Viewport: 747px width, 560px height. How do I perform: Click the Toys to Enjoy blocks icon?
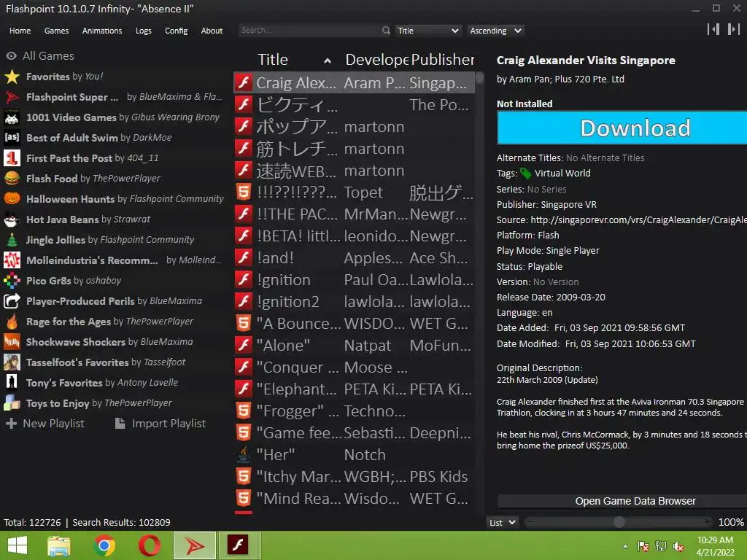(x=12, y=403)
